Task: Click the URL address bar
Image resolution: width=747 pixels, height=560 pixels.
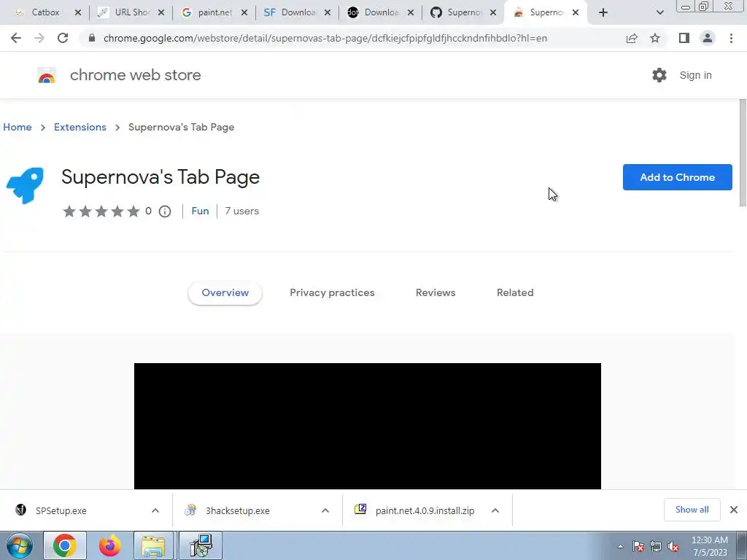Action: point(325,38)
